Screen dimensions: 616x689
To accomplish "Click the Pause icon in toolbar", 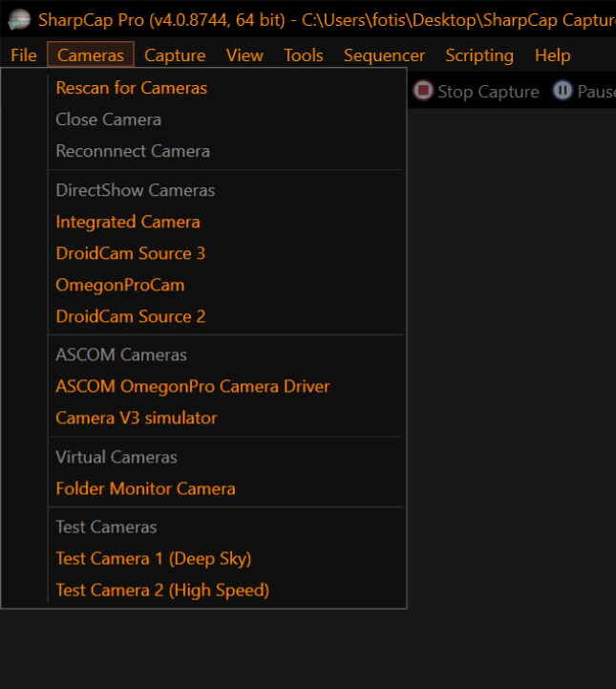I will point(563,91).
